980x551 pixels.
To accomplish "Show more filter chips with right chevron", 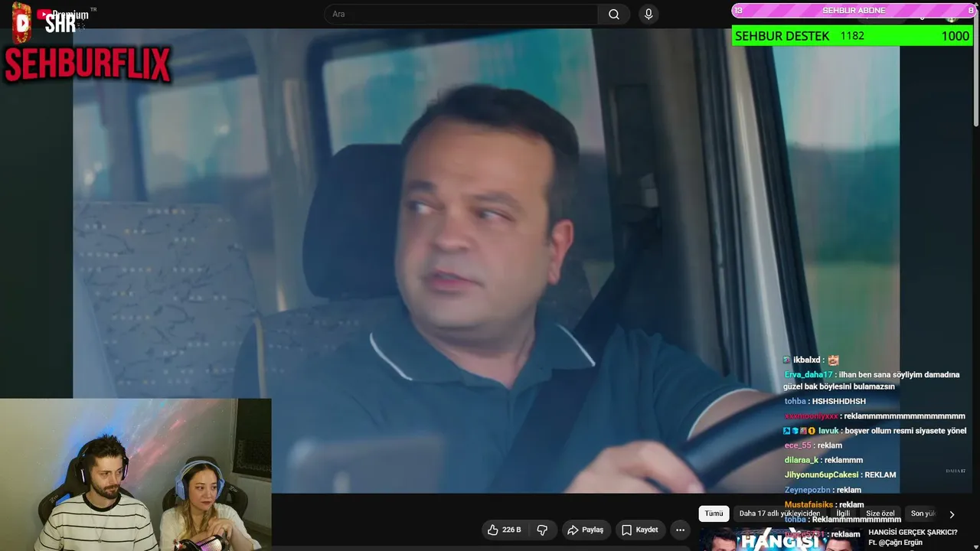I will 952,514.
